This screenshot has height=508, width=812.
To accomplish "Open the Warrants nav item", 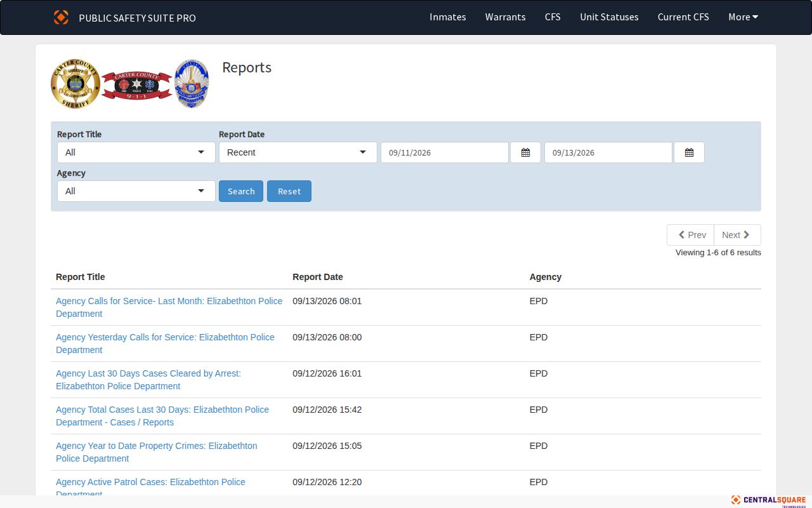I will (505, 17).
